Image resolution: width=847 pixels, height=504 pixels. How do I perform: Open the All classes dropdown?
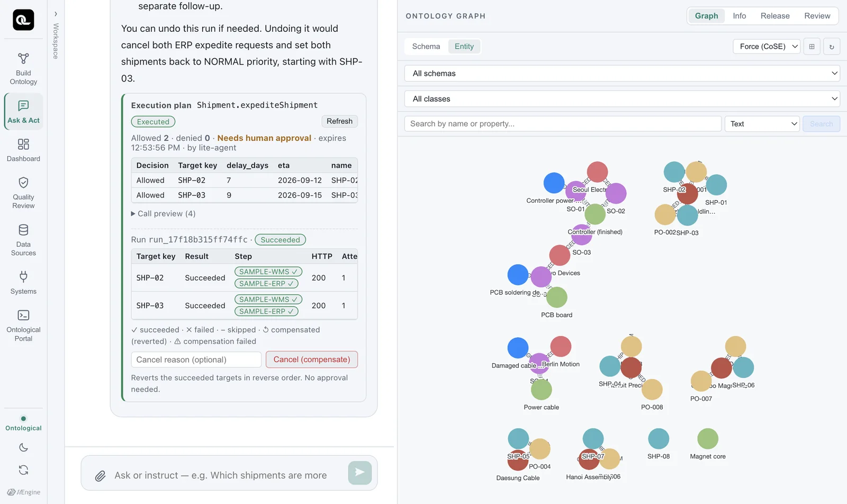point(622,99)
